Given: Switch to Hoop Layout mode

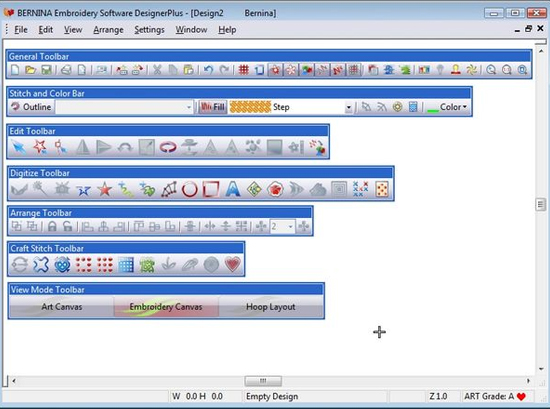Looking at the screenshot, I should tap(270, 307).
